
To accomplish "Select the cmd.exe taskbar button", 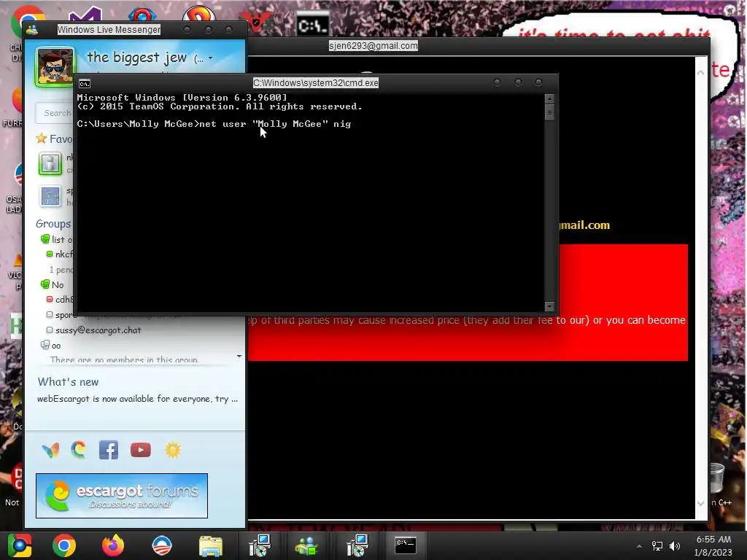I will (x=406, y=545).
